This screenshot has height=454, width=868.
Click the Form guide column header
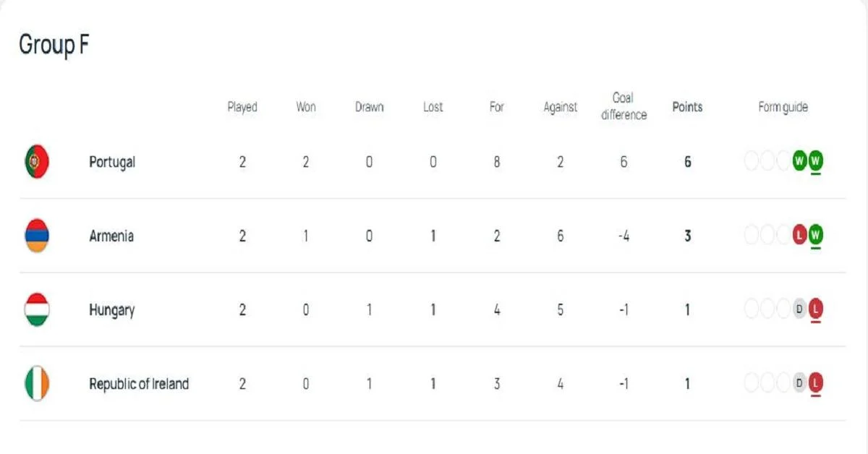783,107
